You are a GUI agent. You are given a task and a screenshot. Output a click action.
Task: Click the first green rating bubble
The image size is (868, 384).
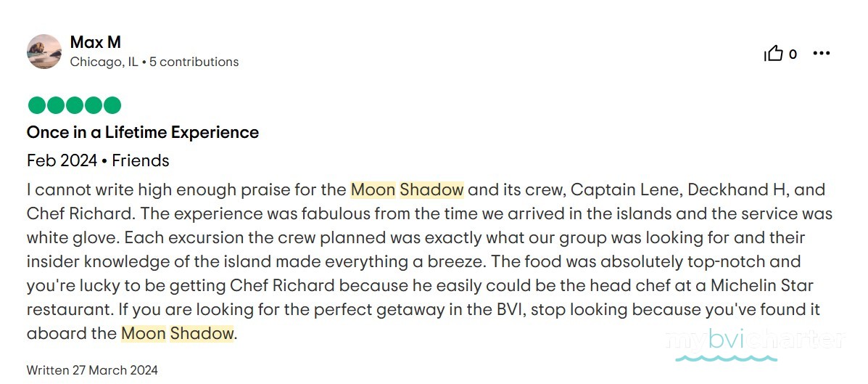pos(36,105)
